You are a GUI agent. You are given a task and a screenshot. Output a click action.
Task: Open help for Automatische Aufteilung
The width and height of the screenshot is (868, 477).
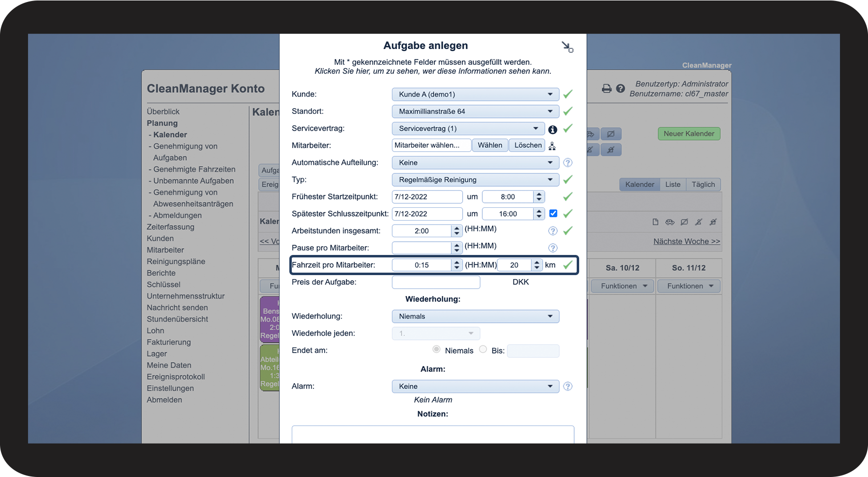[567, 163]
